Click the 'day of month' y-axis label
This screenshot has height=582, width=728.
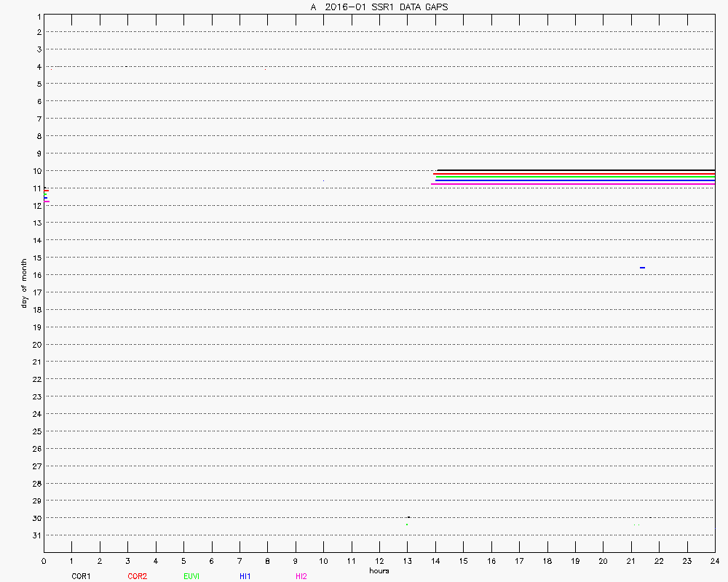point(24,283)
